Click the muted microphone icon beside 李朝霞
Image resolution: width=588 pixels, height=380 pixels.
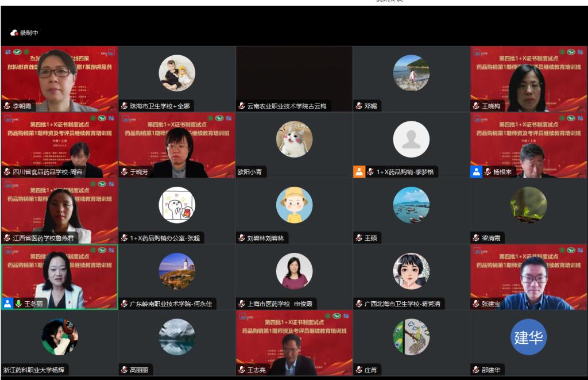(7, 106)
